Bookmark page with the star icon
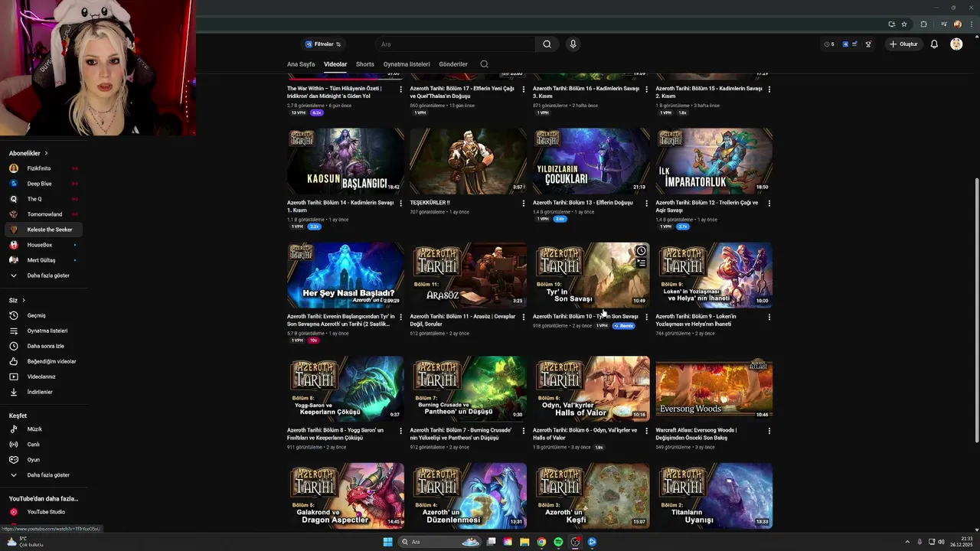 [903, 24]
